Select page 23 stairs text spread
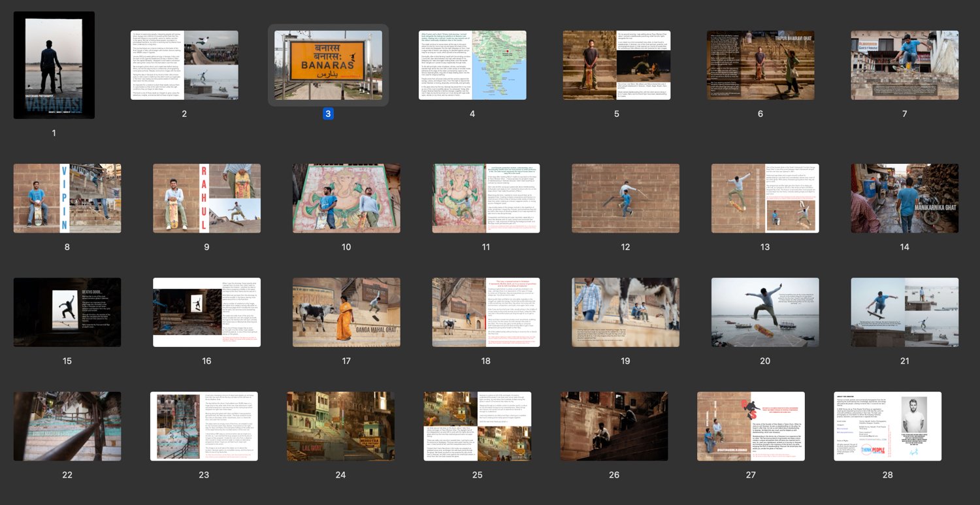This screenshot has width=980, height=505. (204, 426)
